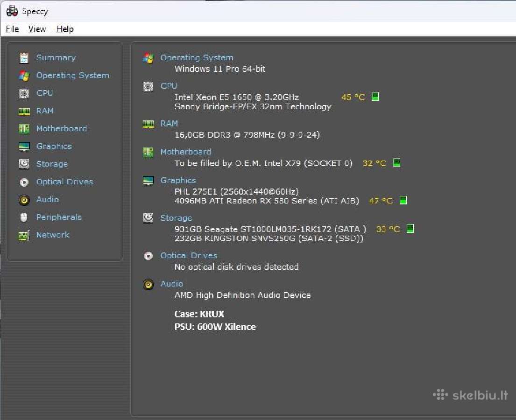Select RAM in the sidebar
The image size is (516, 420).
45,111
